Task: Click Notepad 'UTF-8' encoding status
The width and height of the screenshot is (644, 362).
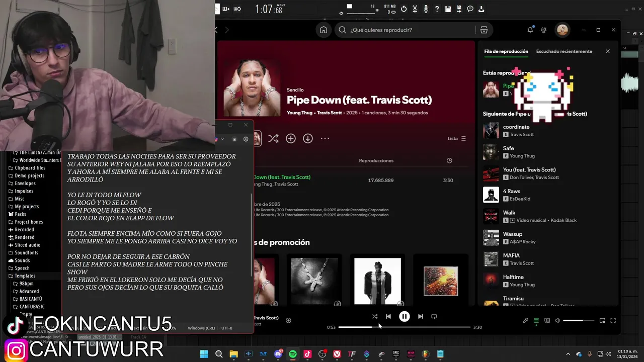Action: coord(227,328)
